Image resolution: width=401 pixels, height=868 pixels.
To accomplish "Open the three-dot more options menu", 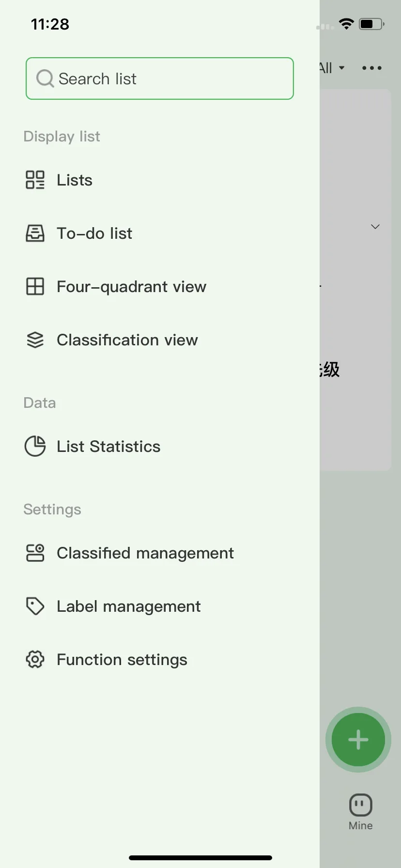I will click(372, 68).
